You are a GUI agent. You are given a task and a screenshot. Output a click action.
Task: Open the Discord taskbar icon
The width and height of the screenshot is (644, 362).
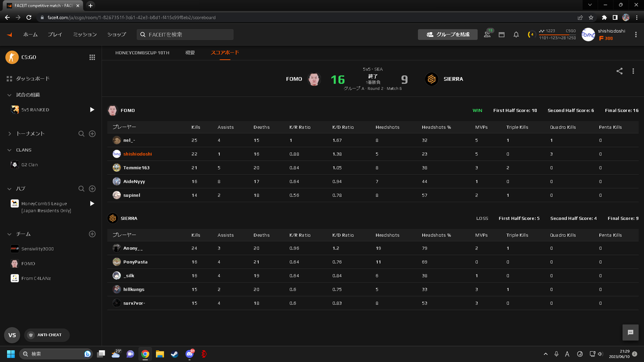[x=189, y=354]
